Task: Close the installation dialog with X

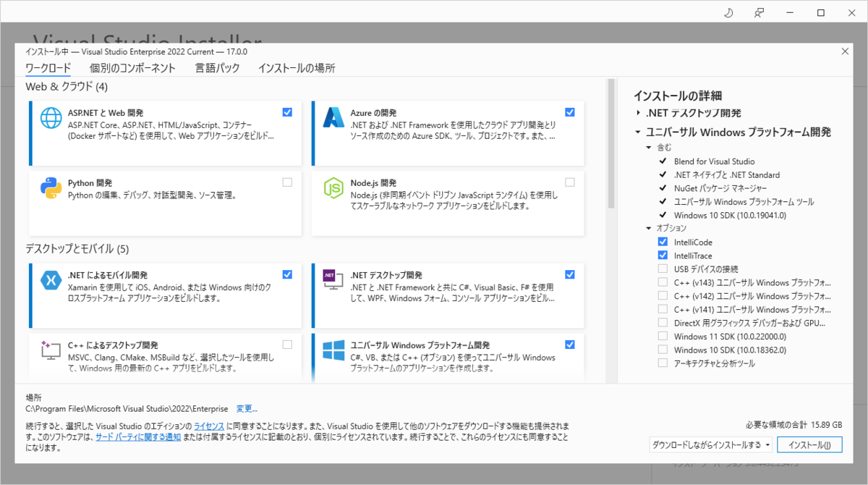Action: click(846, 51)
